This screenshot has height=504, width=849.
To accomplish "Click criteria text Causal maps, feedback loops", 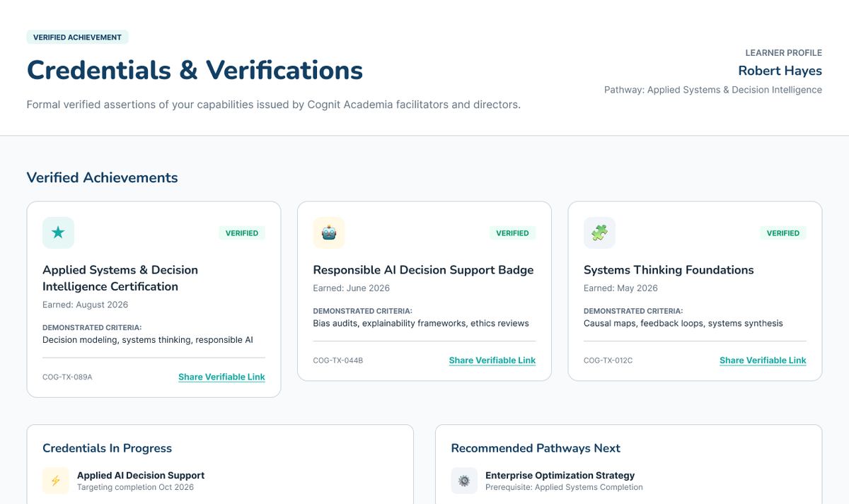I will pos(683,324).
